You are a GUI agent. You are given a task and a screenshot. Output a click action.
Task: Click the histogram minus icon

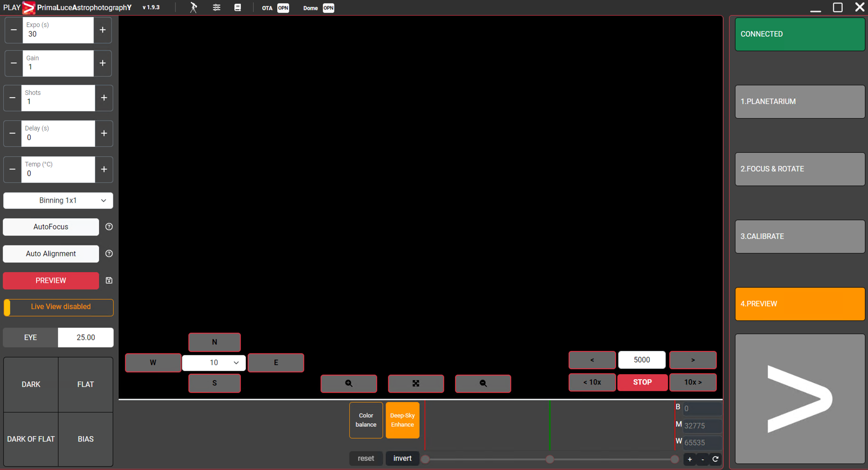pyautogui.click(x=703, y=459)
